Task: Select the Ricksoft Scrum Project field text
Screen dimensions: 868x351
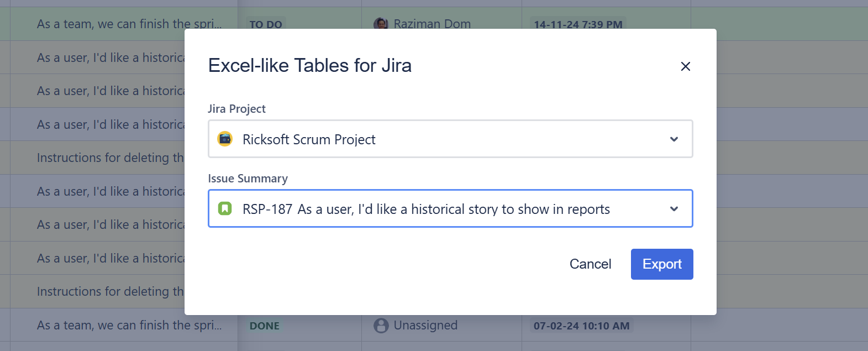Action: 309,139
